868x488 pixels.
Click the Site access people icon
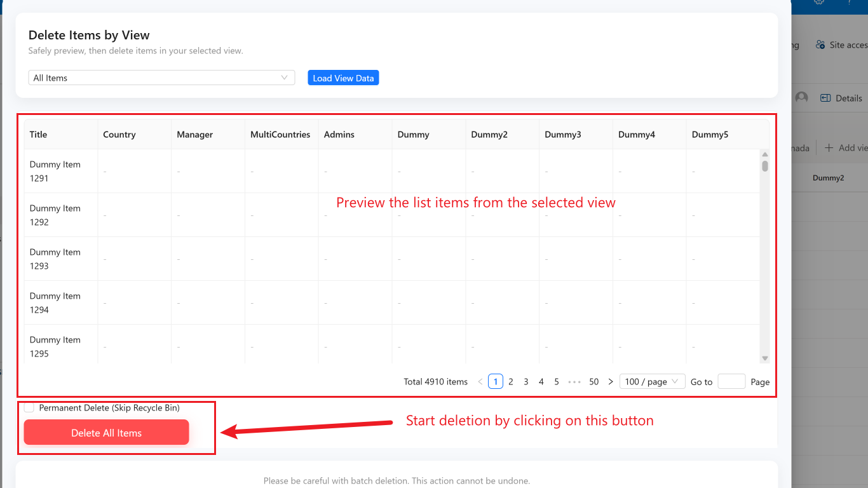click(x=820, y=45)
